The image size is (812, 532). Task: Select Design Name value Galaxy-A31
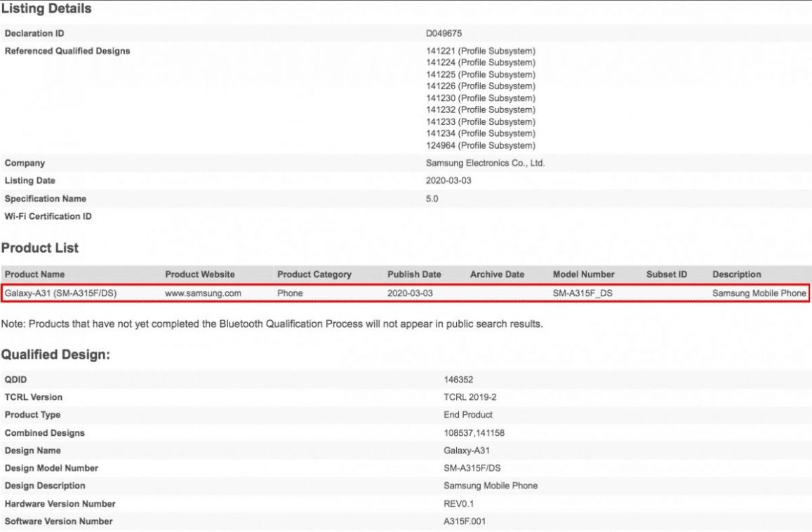click(467, 450)
